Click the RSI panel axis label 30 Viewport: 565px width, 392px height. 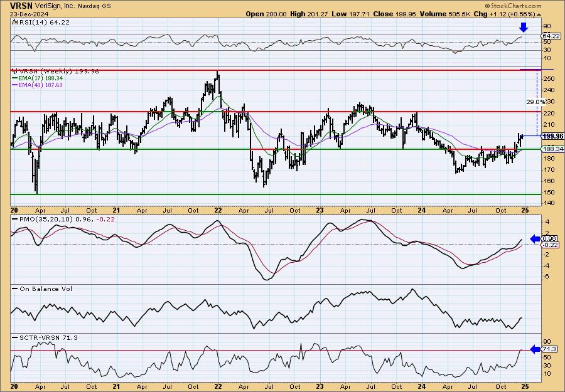click(547, 50)
